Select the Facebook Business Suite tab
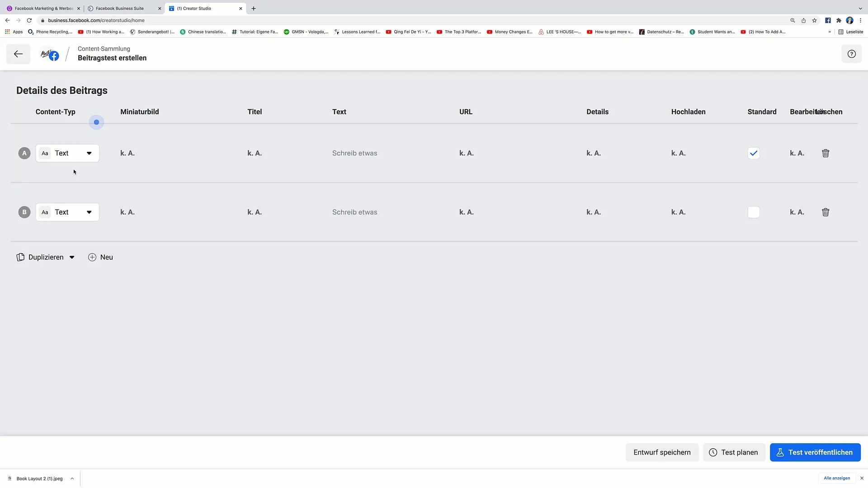The width and height of the screenshot is (868, 488). click(x=119, y=8)
